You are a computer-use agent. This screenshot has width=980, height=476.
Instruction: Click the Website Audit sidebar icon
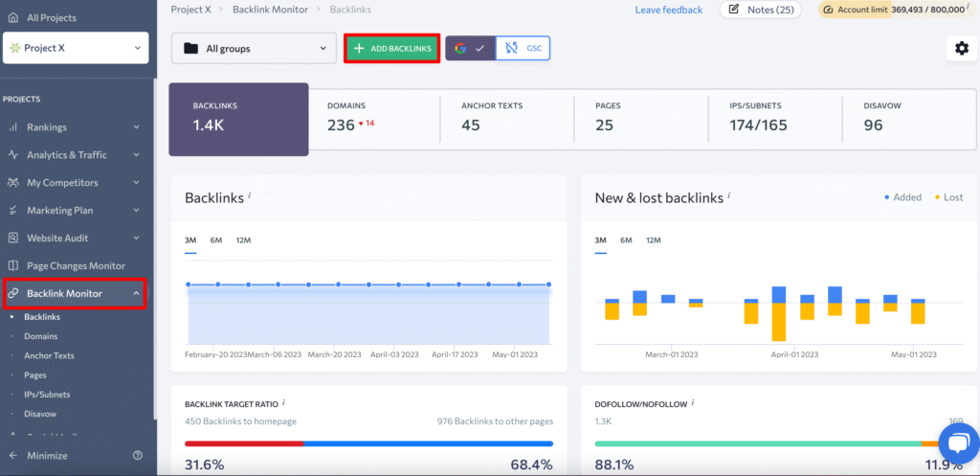(13, 238)
